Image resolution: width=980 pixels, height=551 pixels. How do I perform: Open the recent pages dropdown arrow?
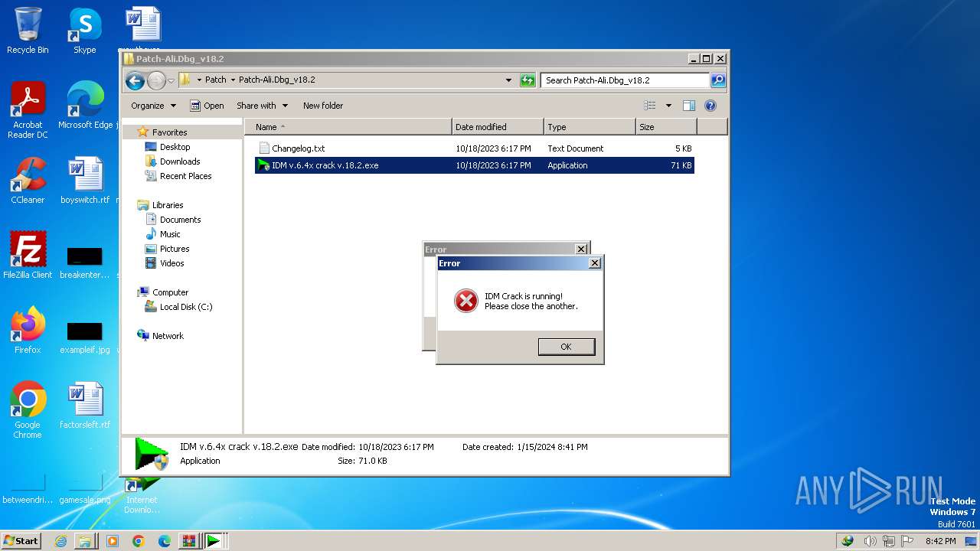pyautogui.click(x=171, y=80)
